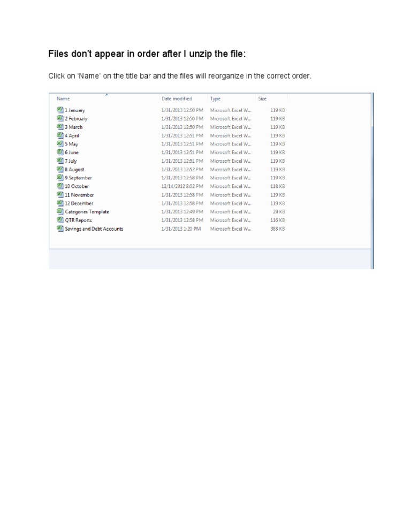Screen dimensions: 411x532
Task: Click the Excel icon beside 11 November
Action: click(60, 194)
